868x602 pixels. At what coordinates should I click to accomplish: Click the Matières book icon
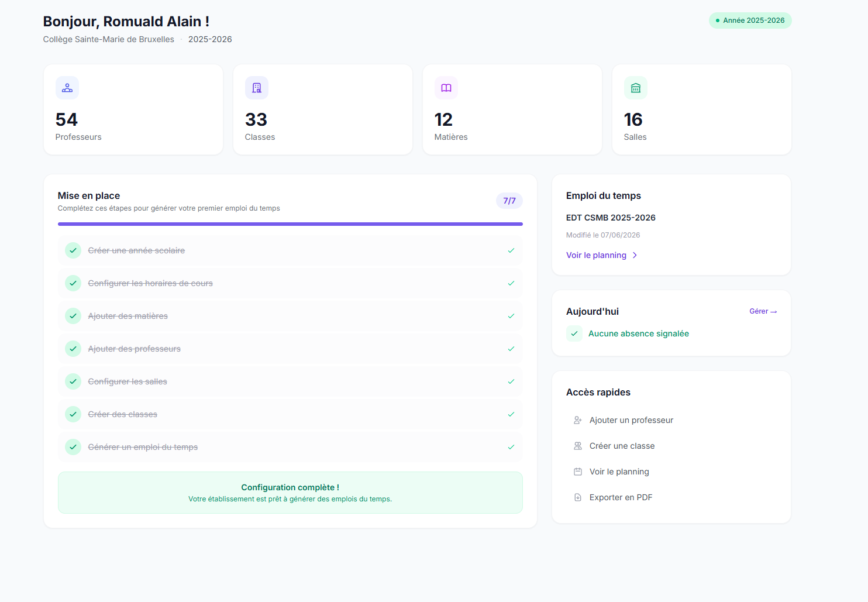point(446,88)
